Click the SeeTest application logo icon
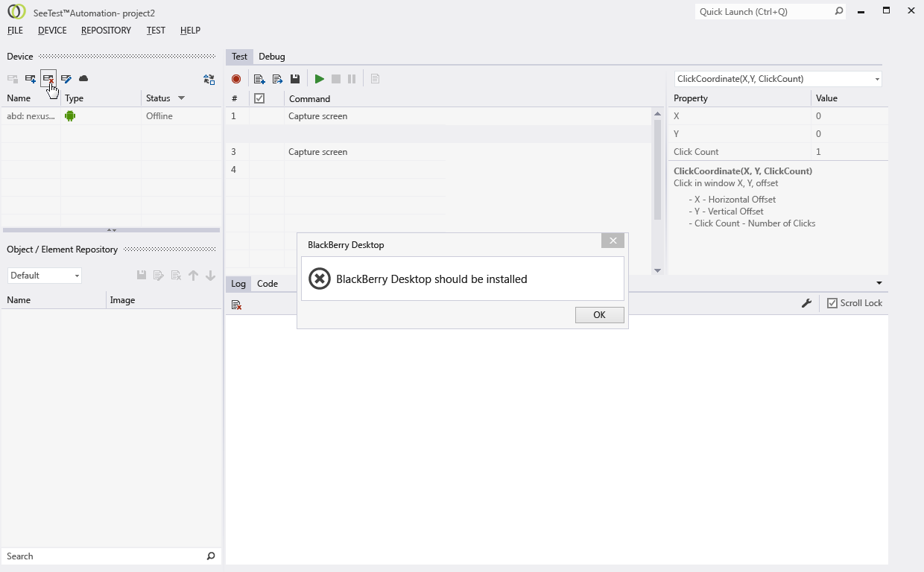This screenshot has width=924, height=572. (16, 12)
